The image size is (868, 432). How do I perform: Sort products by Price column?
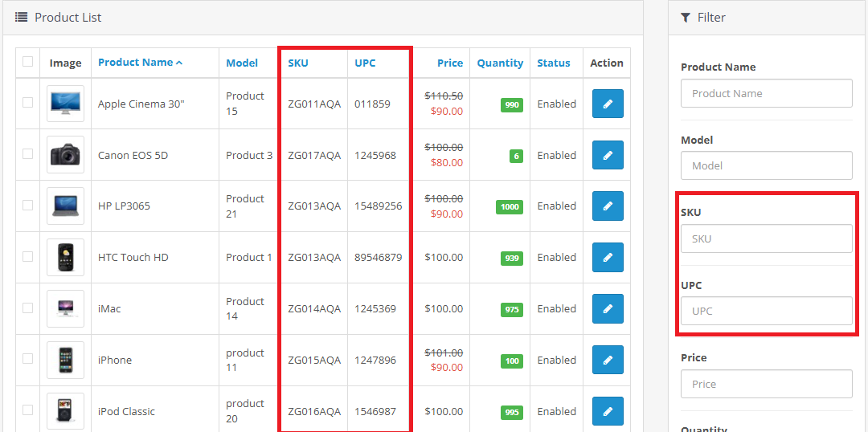tap(450, 63)
